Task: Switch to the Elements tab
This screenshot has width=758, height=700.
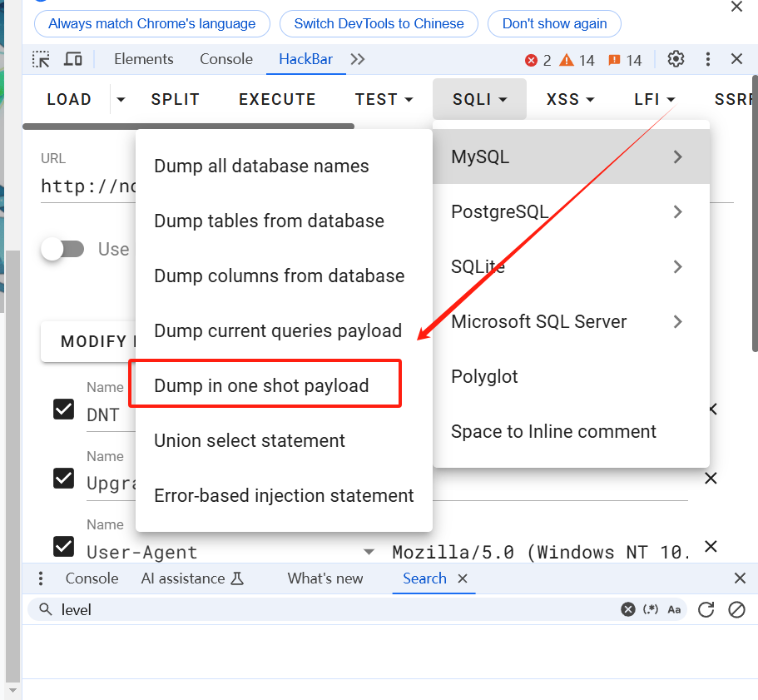Action: pos(144,59)
